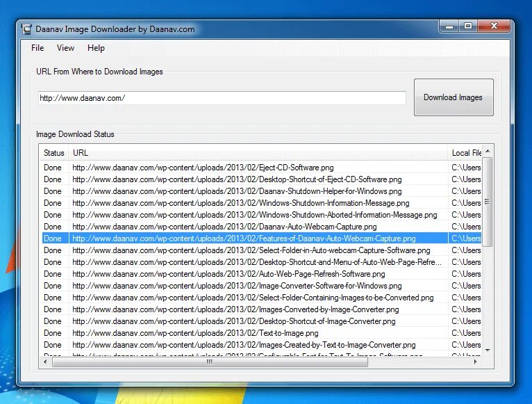Click the vertical scrollbar up arrow
The height and width of the screenshot is (404, 532).
(x=488, y=150)
